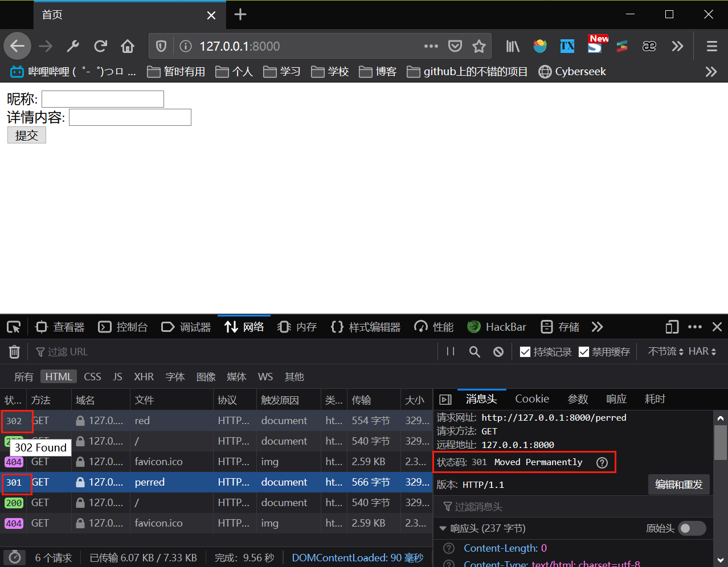The image size is (728, 567).
Task: Switch to the 查看器 inspector tab
Action: pyautogui.click(x=60, y=327)
